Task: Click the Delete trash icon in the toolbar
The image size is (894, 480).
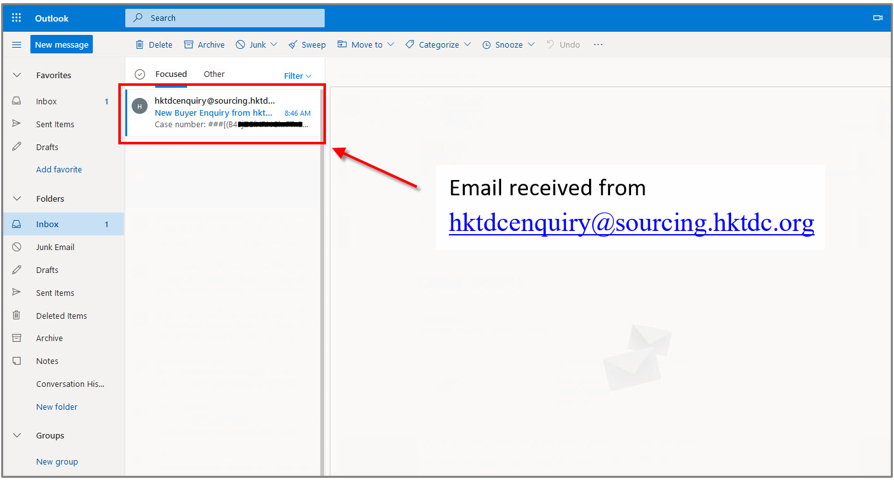Action: (139, 44)
